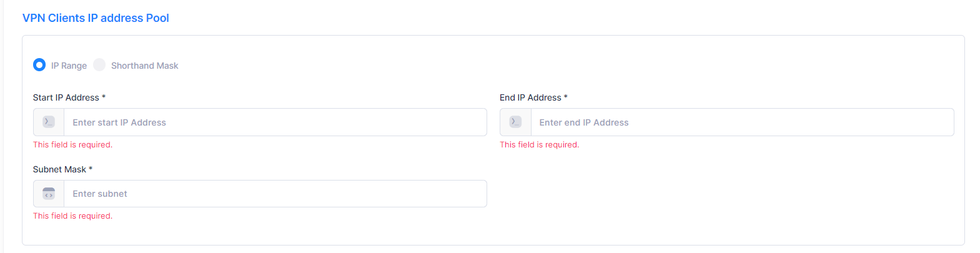Select the IP Range radio button
Viewport: 980px width, 253px height.
tap(39, 65)
